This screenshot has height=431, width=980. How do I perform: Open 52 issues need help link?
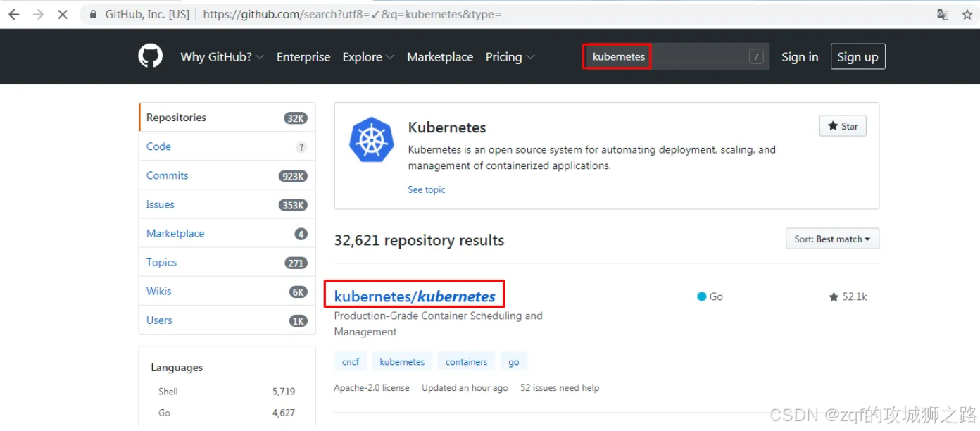[x=560, y=387]
